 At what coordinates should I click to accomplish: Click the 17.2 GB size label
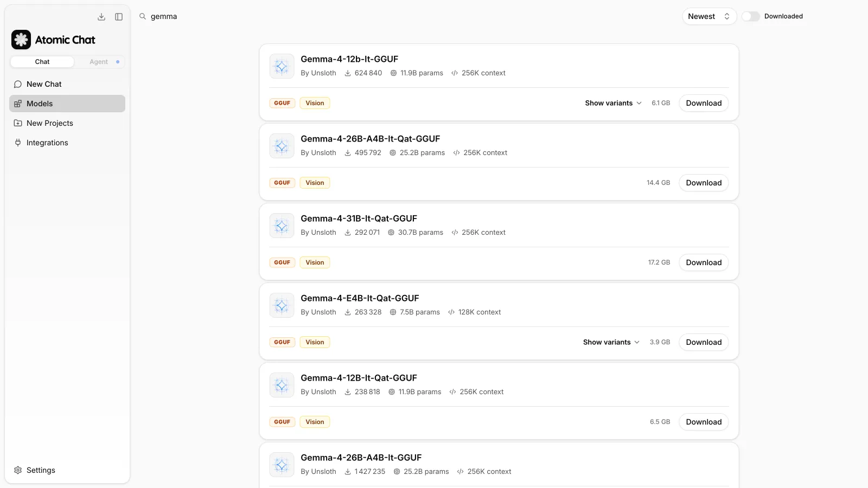pos(659,262)
